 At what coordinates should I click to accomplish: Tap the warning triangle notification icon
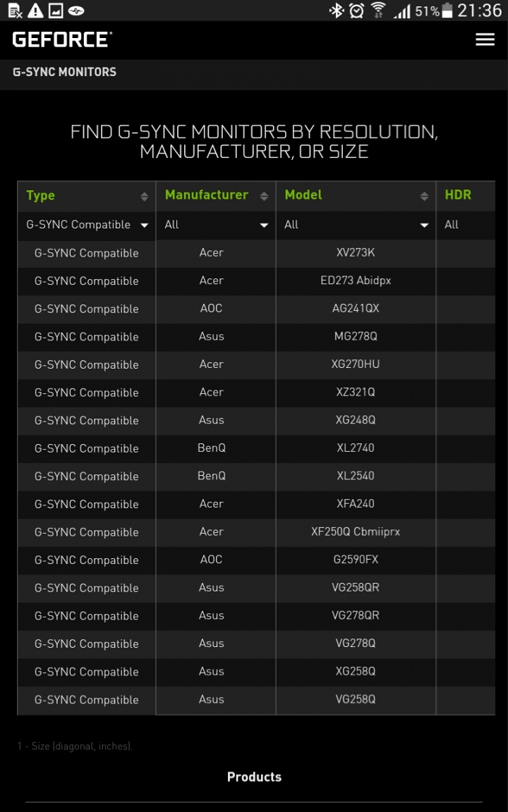pyautogui.click(x=35, y=11)
